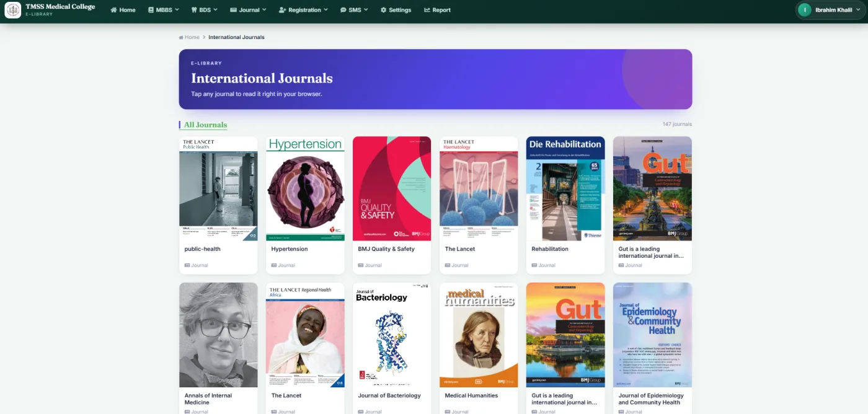This screenshot has height=414, width=868.
Task: Open The Lancet Public Health cover
Action: [x=218, y=188]
